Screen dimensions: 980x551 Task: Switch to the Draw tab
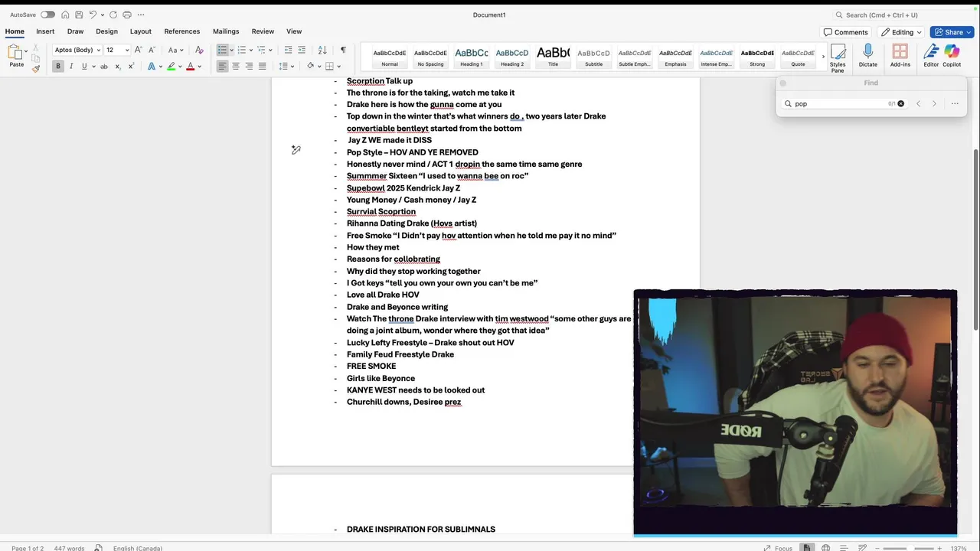pos(75,31)
